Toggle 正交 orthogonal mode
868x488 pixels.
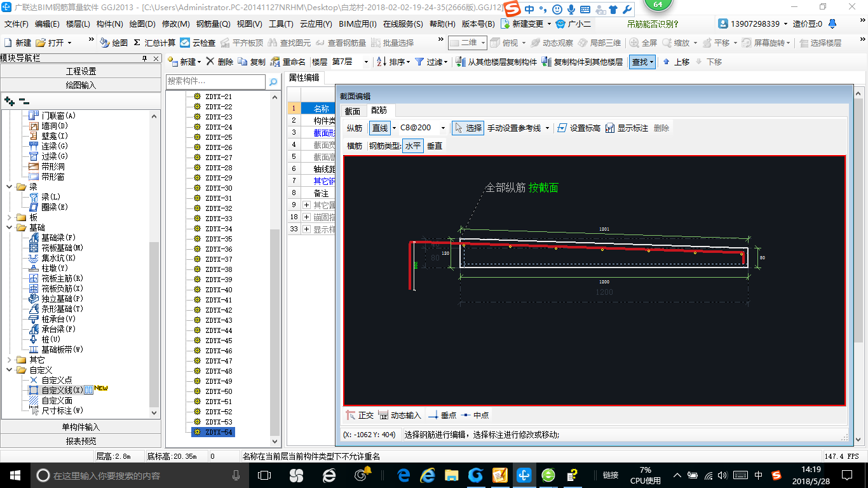pos(360,415)
